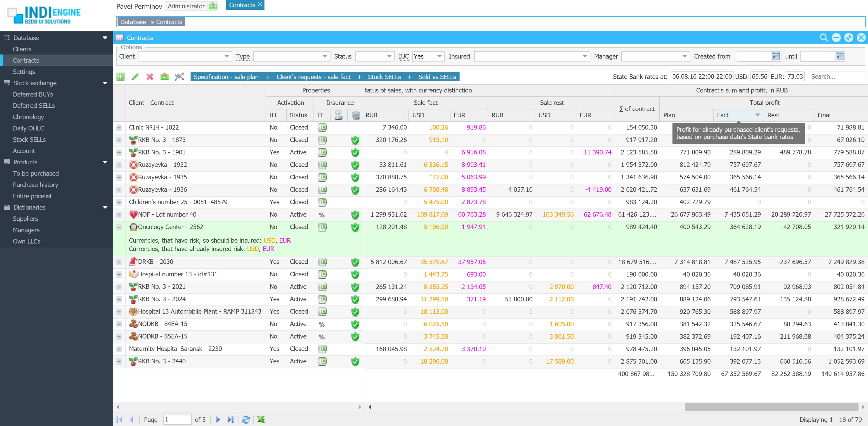Screen dimensions: 868x426
Task: Click Specification - sale plan button
Action: [226, 77]
